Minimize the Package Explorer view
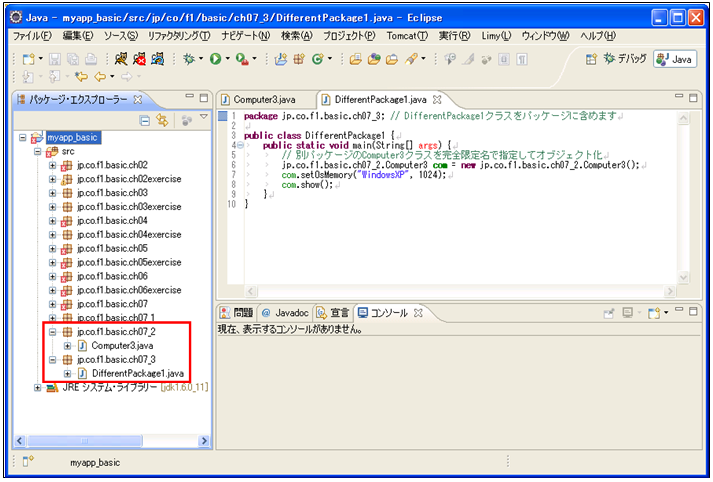This screenshot has width=713, height=482. pos(189,98)
